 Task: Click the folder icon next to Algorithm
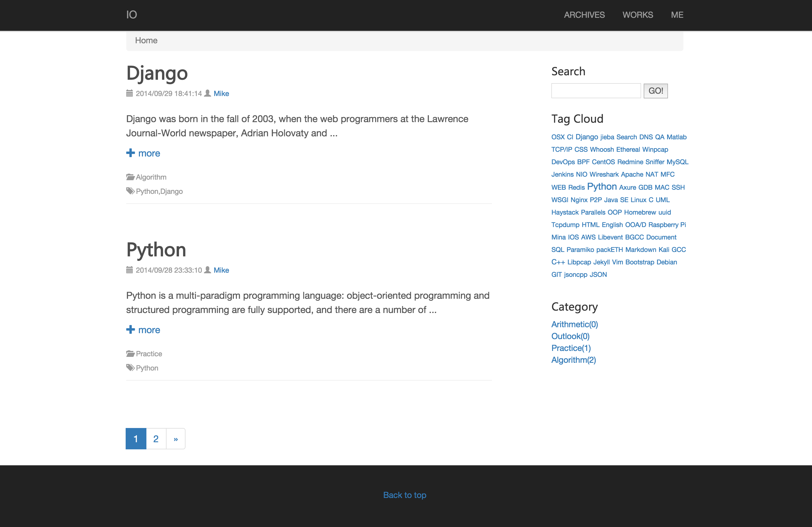130,177
